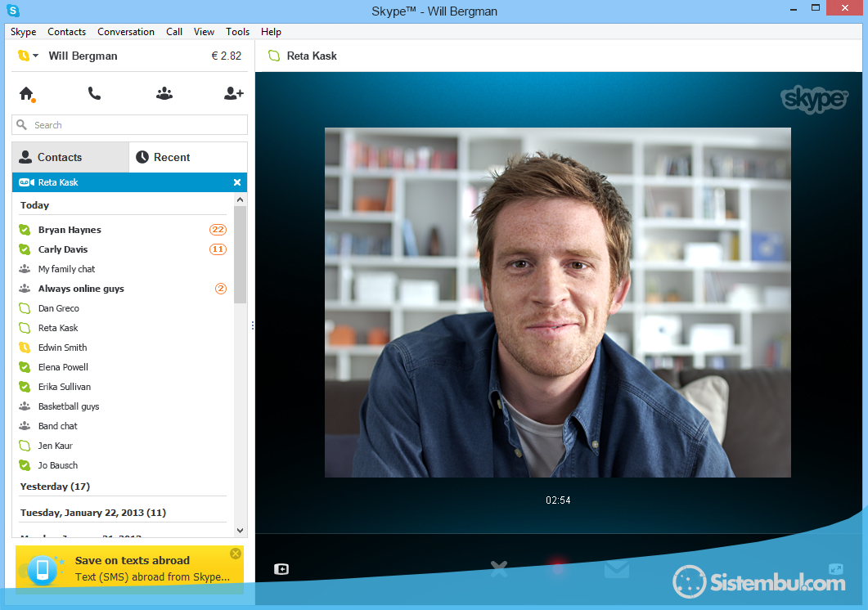Click the 11 unread badge for Carly Davis

click(218, 249)
